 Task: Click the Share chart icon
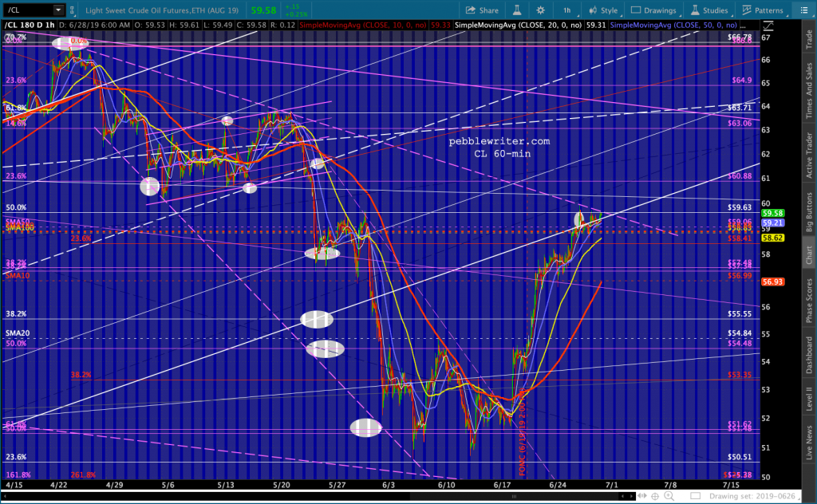pyautogui.click(x=482, y=10)
